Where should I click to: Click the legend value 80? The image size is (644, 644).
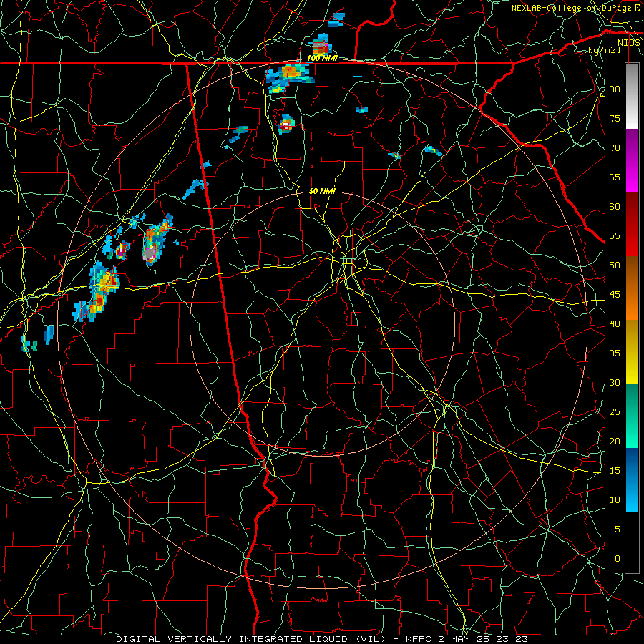click(615, 89)
